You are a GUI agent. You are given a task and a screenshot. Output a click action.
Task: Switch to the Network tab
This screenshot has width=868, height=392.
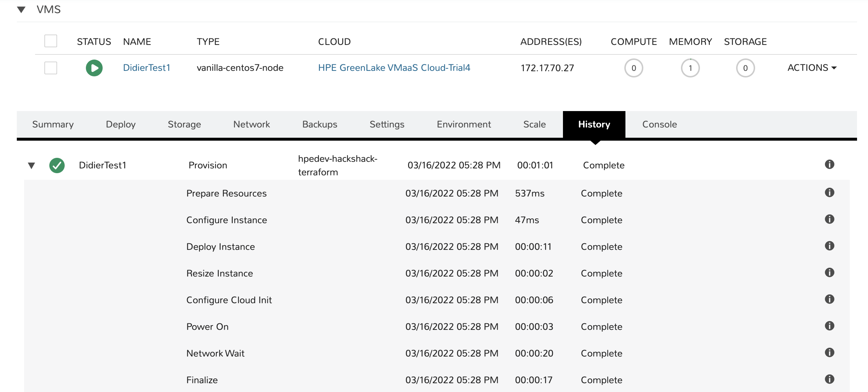(x=252, y=125)
